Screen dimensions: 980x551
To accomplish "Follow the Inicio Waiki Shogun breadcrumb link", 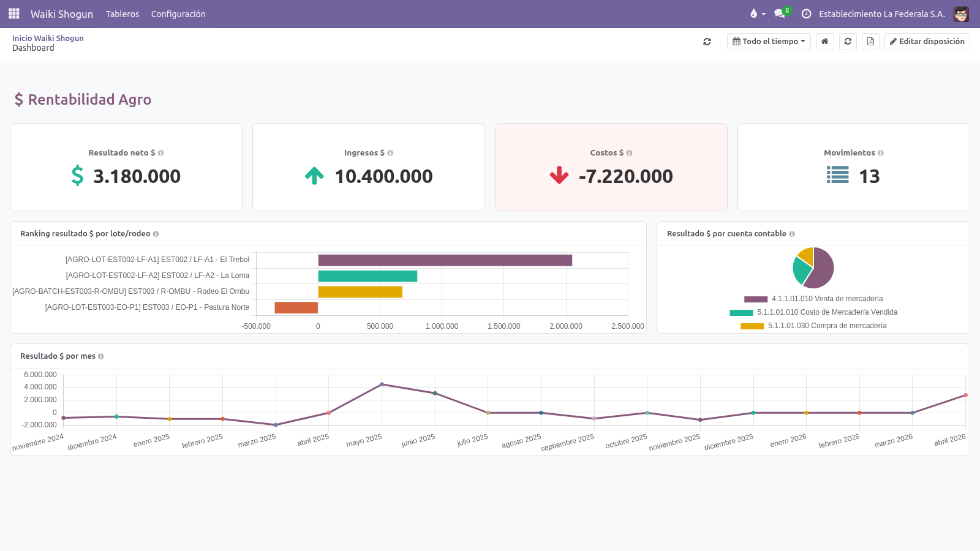I will (48, 38).
